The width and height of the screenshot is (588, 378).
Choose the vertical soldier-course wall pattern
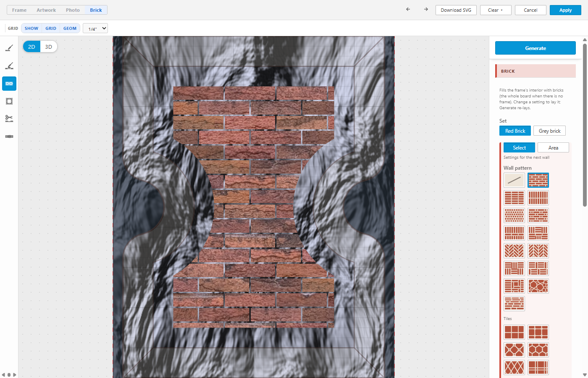coord(538,198)
